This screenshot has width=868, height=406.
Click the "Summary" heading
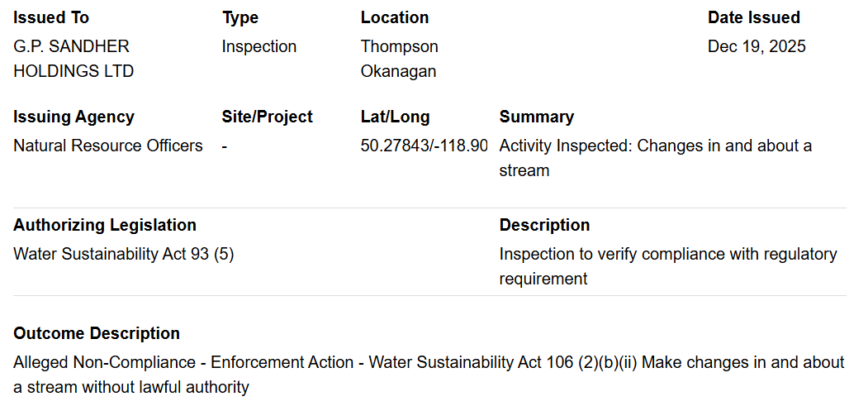[x=536, y=117]
